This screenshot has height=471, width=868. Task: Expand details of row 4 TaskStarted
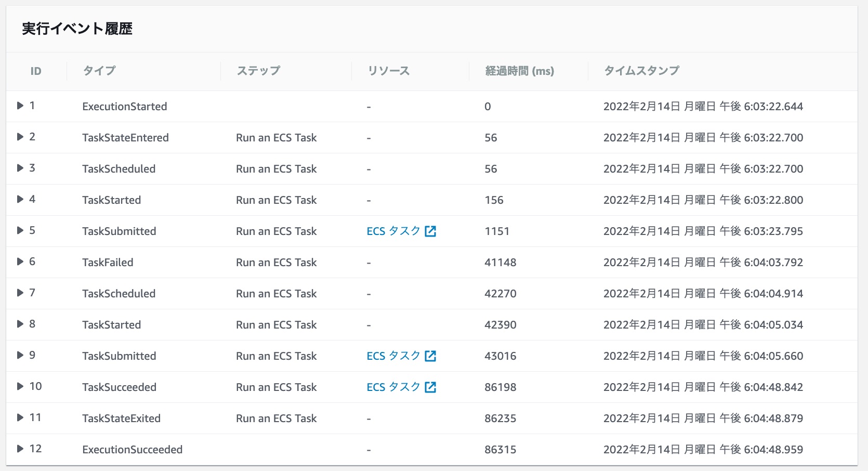point(20,200)
